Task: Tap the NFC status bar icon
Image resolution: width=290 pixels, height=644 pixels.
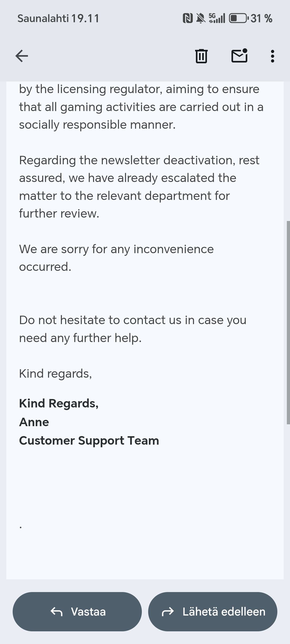Action: coord(187,18)
